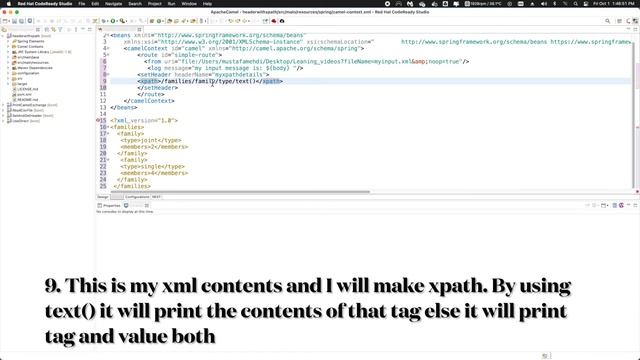Open the New wizard toolbar icon
The width and height of the screenshot is (640, 360).
(x=6, y=21)
